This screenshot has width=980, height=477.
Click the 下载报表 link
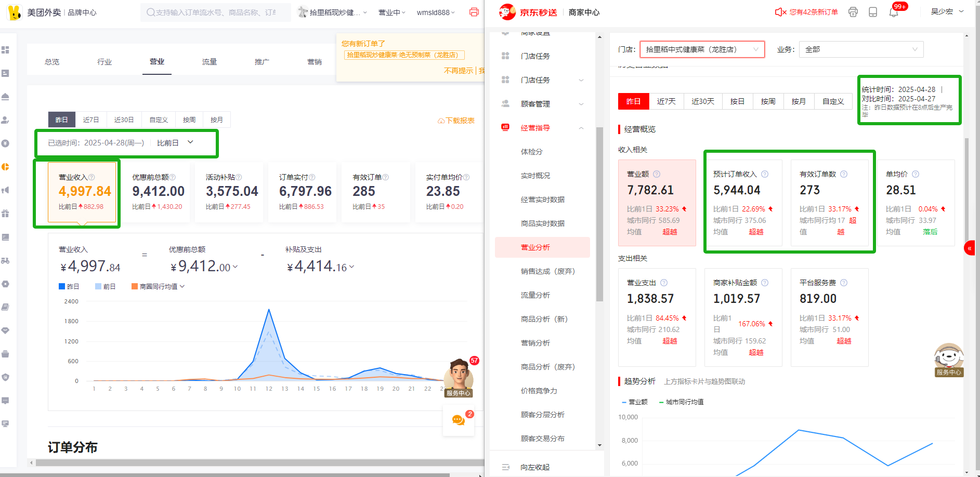click(456, 121)
